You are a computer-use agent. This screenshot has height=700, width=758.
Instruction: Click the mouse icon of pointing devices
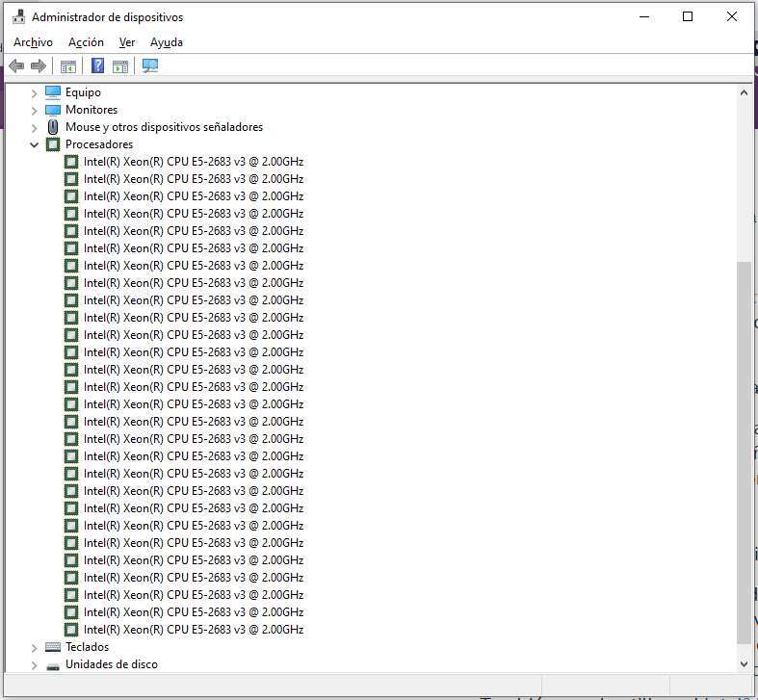coord(53,127)
